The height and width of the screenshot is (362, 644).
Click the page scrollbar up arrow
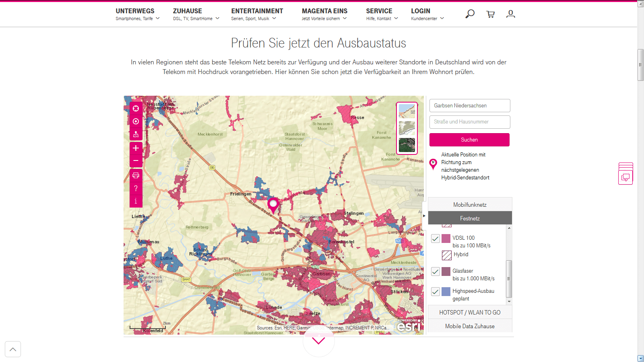(641, 4)
